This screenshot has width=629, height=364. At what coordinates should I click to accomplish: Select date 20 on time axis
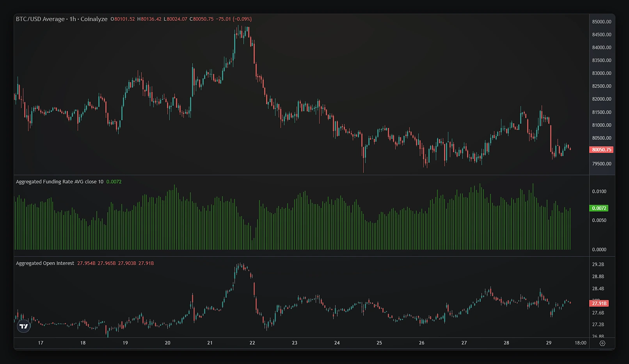167,343
